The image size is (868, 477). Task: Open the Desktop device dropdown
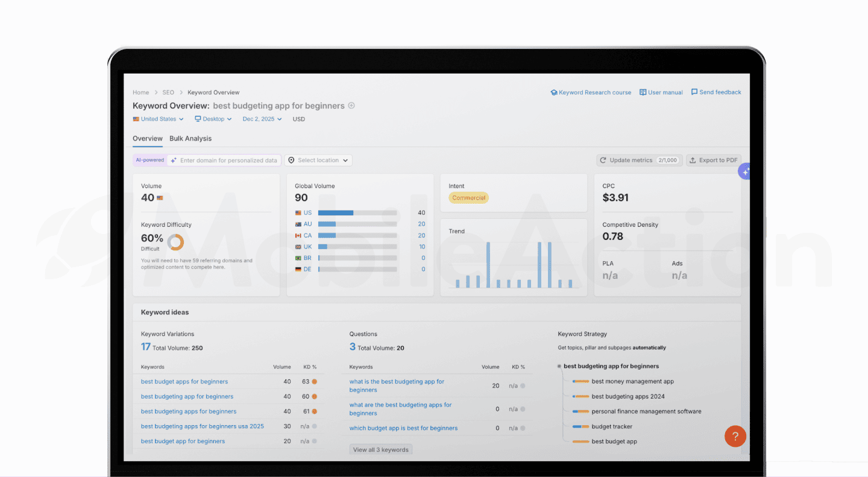(213, 119)
